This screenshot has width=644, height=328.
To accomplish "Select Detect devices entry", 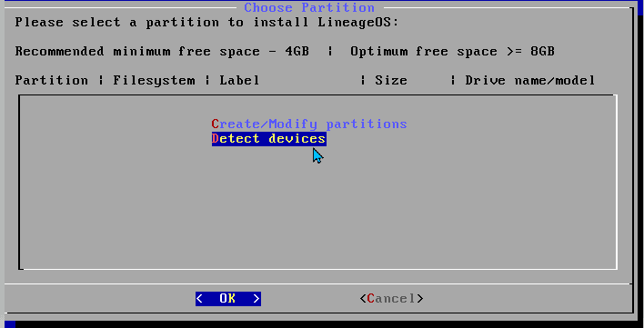I will click(x=269, y=139).
